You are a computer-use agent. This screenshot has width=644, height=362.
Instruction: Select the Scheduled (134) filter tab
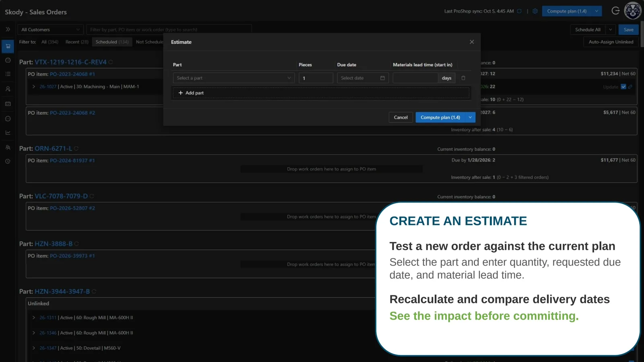click(x=112, y=42)
